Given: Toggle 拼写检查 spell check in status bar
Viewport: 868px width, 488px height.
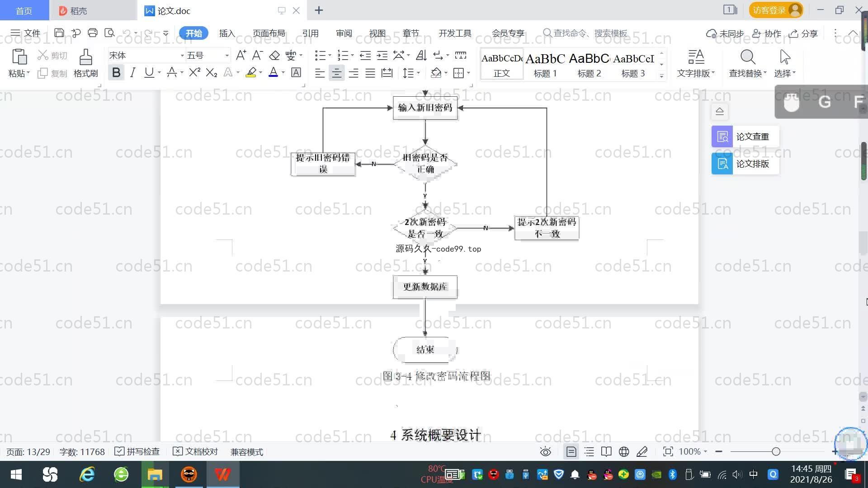Looking at the screenshot, I should [x=137, y=451].
